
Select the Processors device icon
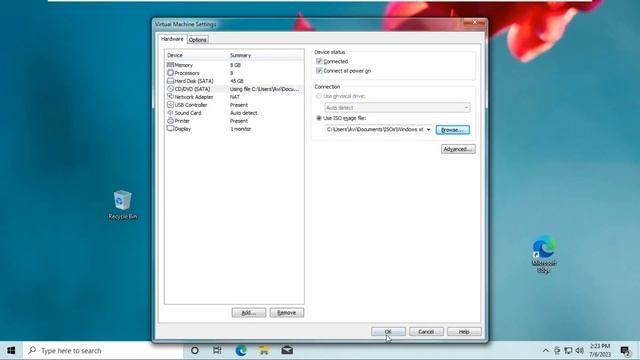(170, 73)
